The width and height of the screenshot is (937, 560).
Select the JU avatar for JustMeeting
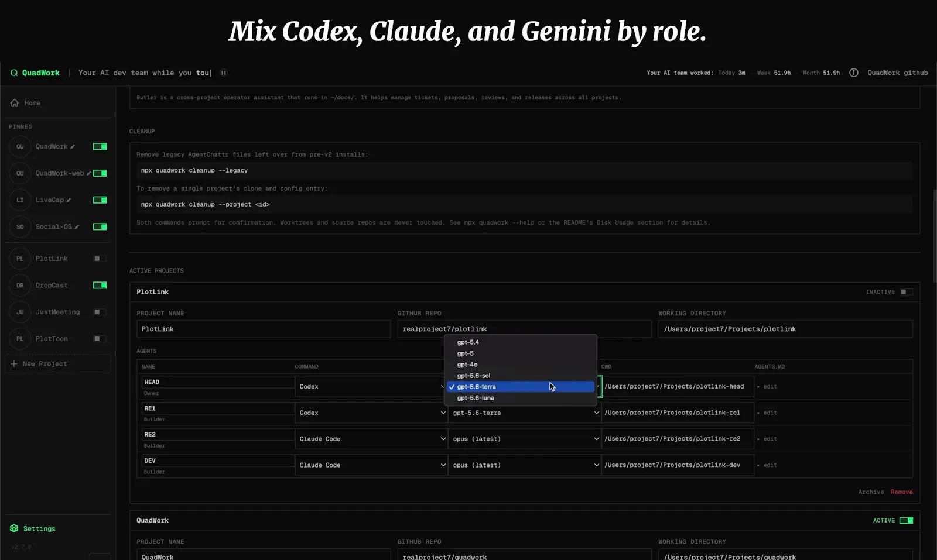click(x=20, y=312)
